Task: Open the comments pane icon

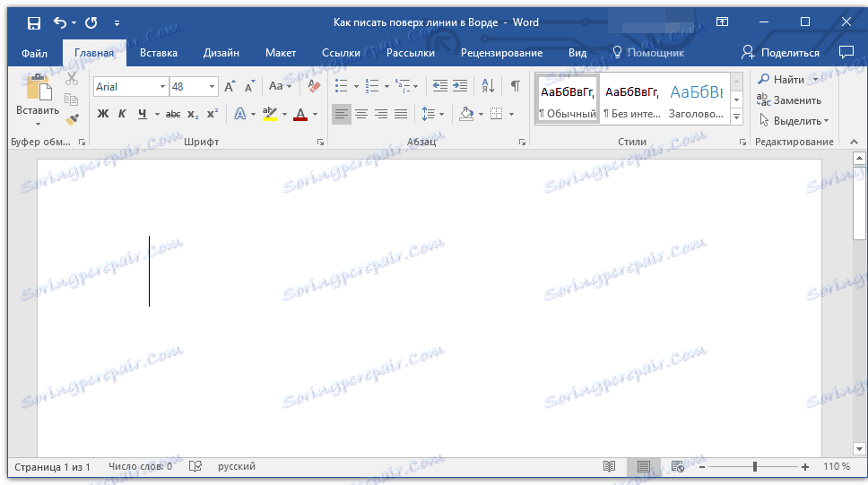Action: (846, 53)
